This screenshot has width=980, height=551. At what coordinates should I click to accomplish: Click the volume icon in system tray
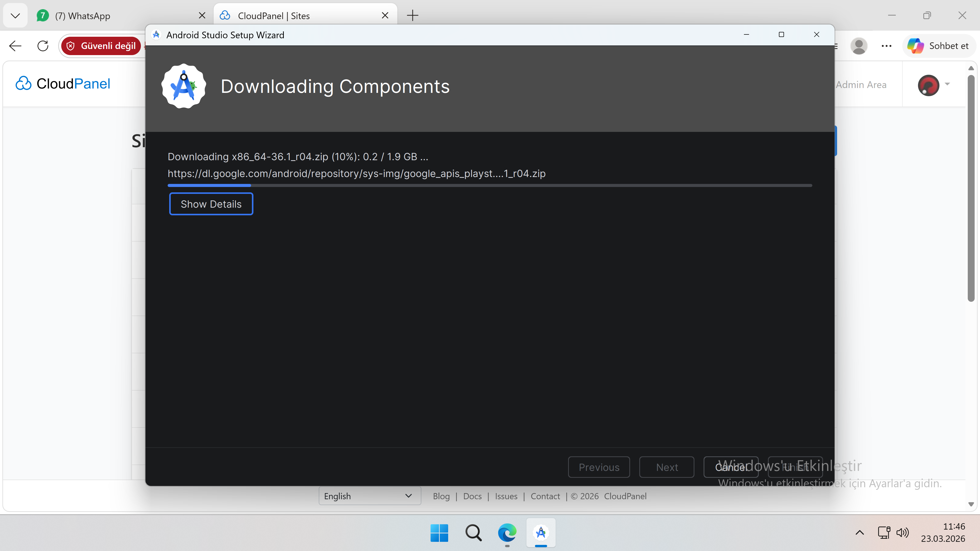point(902,532)
